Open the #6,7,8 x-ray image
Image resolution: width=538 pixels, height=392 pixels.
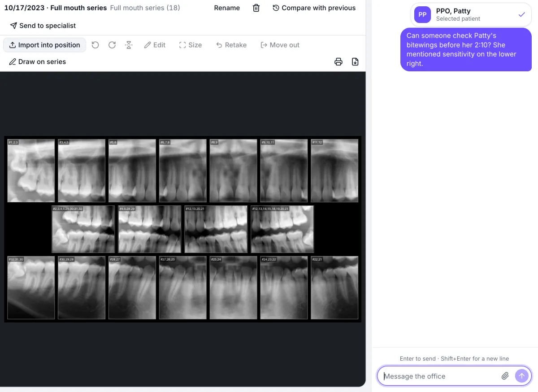[183, 170]
